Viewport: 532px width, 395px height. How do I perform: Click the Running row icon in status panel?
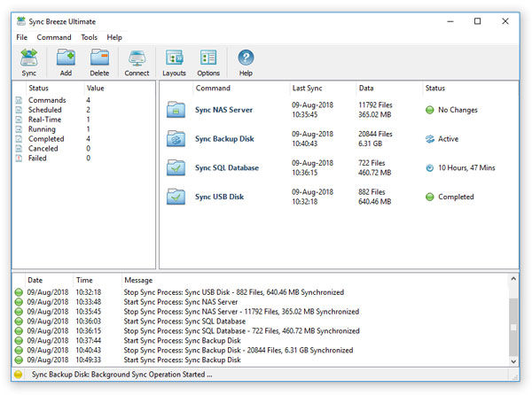pyautogui.click(x=19, y=129)
